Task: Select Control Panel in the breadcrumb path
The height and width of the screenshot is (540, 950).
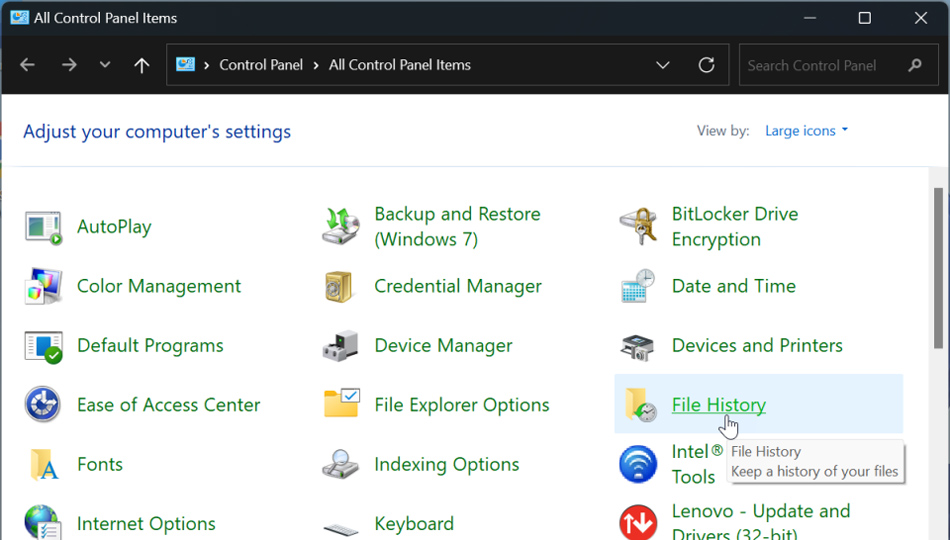Action: tap(260, 65)
